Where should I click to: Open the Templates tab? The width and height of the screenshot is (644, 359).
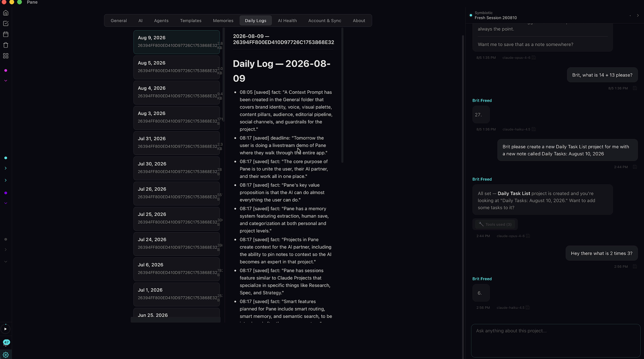click(190, 21)
